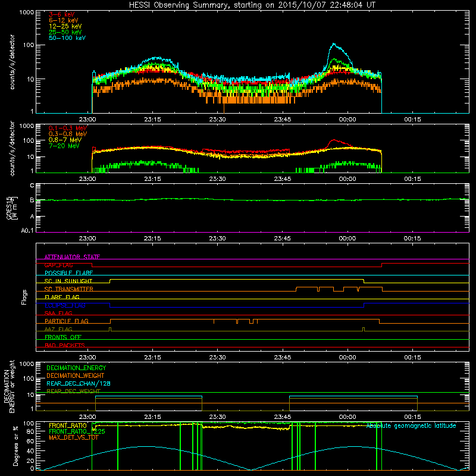Image resolution: width=476 pixels, height=476 pixels.
Task: Select the cyan 50-100 keV legend label
Action: tap(67, 38)
